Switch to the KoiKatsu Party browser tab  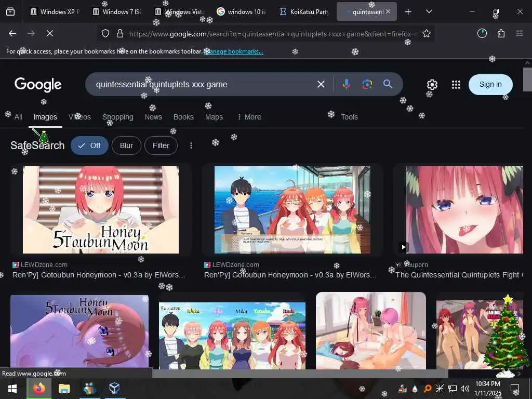(304, 12)
